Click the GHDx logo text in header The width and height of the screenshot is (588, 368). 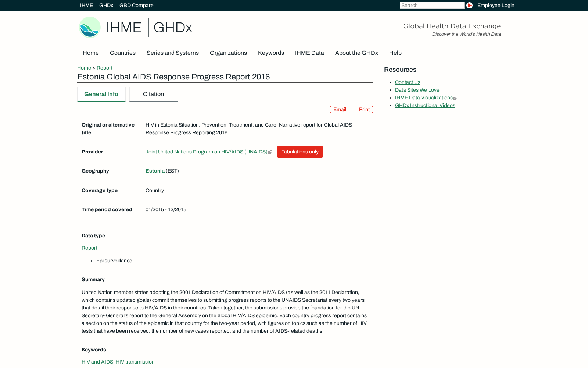[x=173, y=28]
